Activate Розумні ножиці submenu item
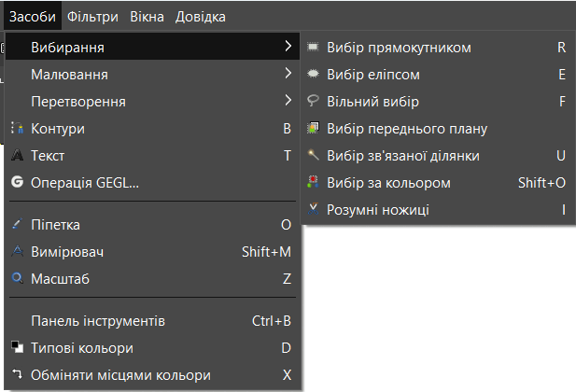 438,209
